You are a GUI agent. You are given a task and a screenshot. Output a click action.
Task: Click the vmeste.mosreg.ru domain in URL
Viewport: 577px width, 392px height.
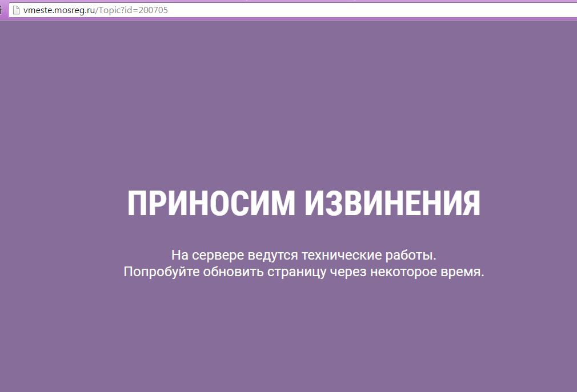coord(59,10)
